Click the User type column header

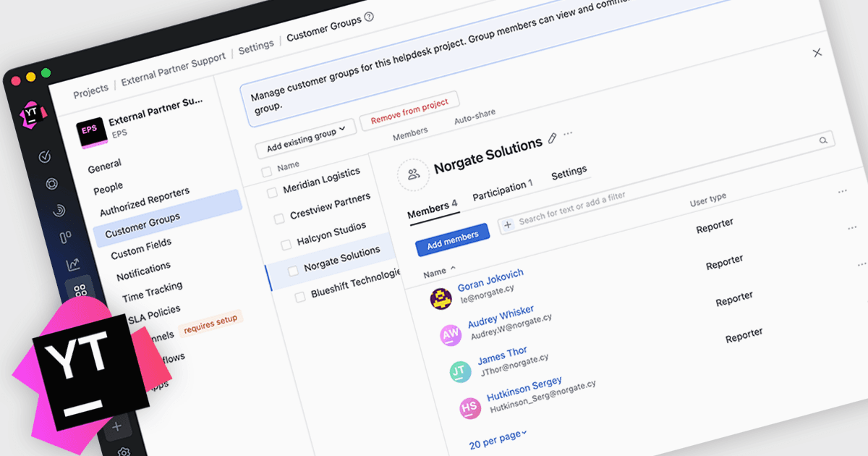707,199
